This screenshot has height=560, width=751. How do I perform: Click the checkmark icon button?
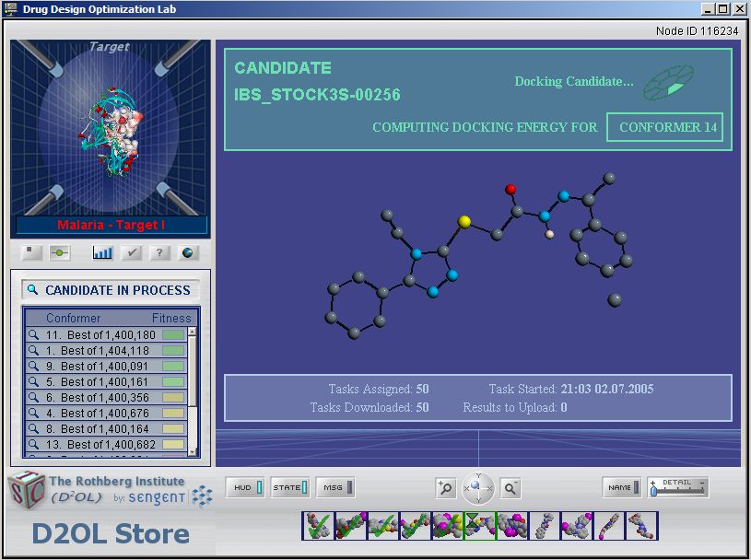click(x=132, y=252)
